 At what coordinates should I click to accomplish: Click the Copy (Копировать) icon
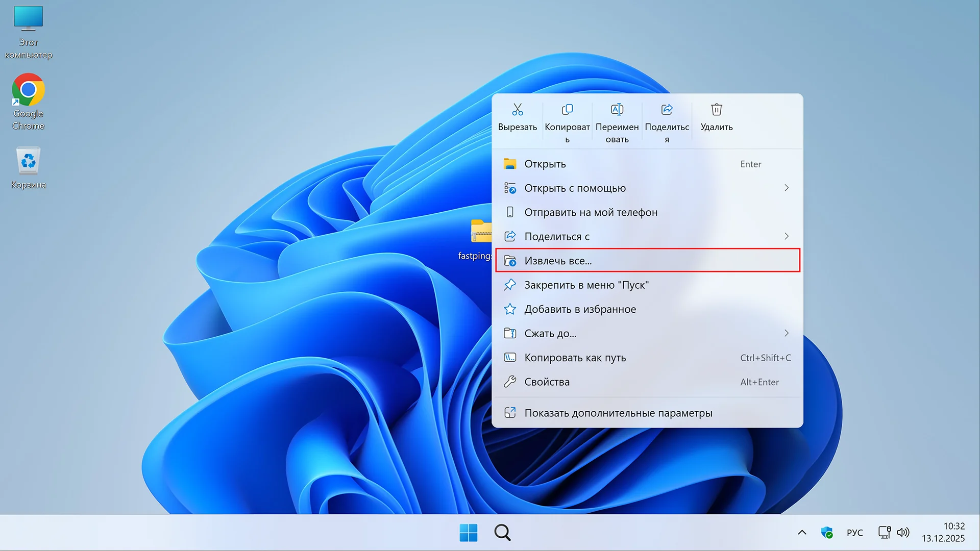pos(567,110)
